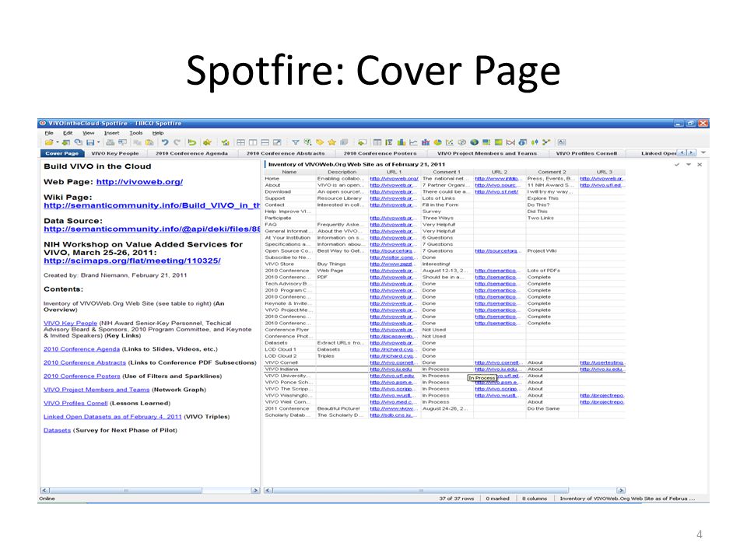Open the table visualization's title bar menu arrow
Image resolution: width=747 pixels, height=560 pixels.
pos(689,164)
